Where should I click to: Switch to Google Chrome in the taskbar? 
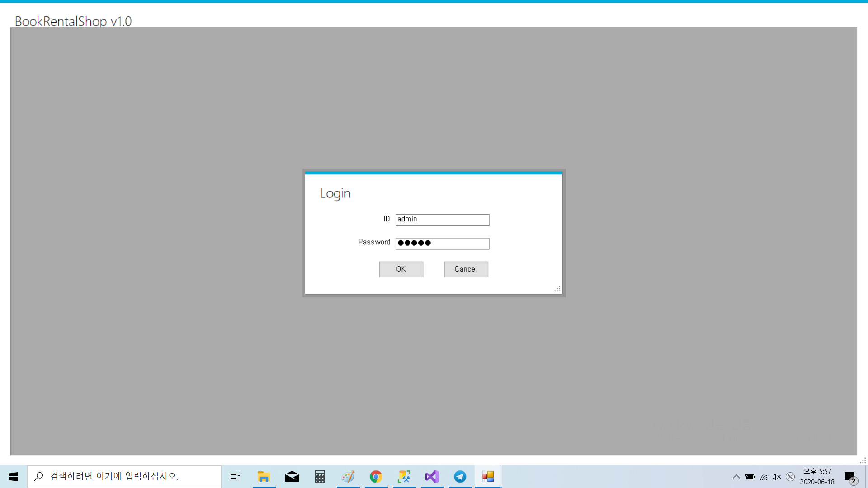[x=376, y=477]
